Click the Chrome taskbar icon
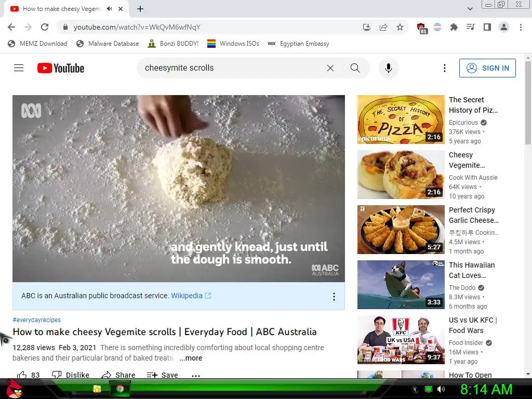This screenshot has height=399, width=532. 119,389
